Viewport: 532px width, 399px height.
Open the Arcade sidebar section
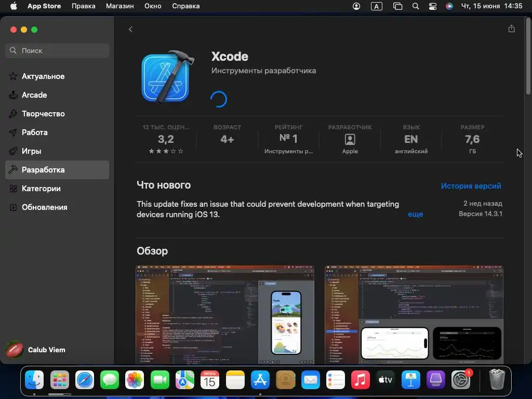(x=57, y=95)
